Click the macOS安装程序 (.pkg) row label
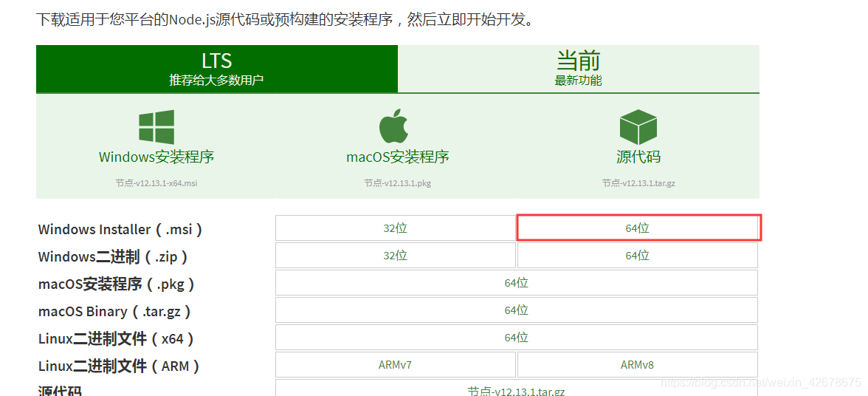868x396 pixels. 117,284
